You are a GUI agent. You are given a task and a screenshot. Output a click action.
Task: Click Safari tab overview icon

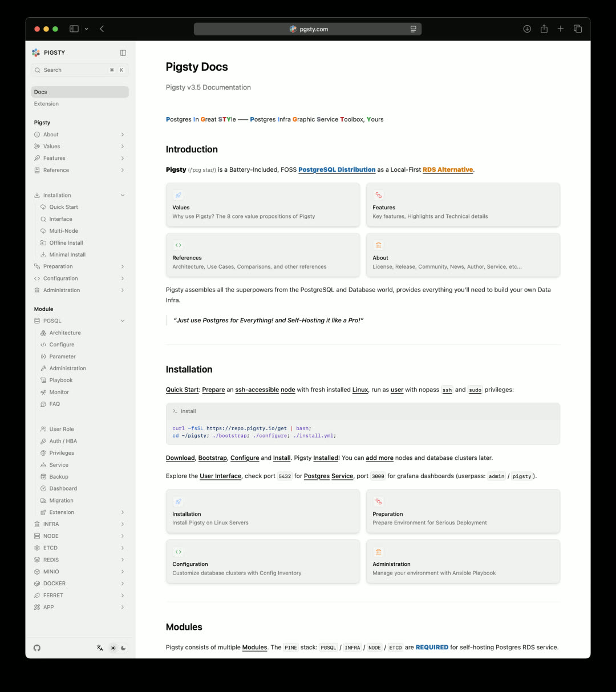(x=578, y=29)
